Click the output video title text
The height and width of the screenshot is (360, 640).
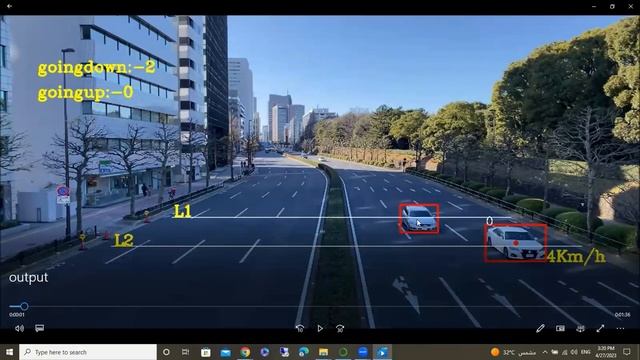coord(29,278)
